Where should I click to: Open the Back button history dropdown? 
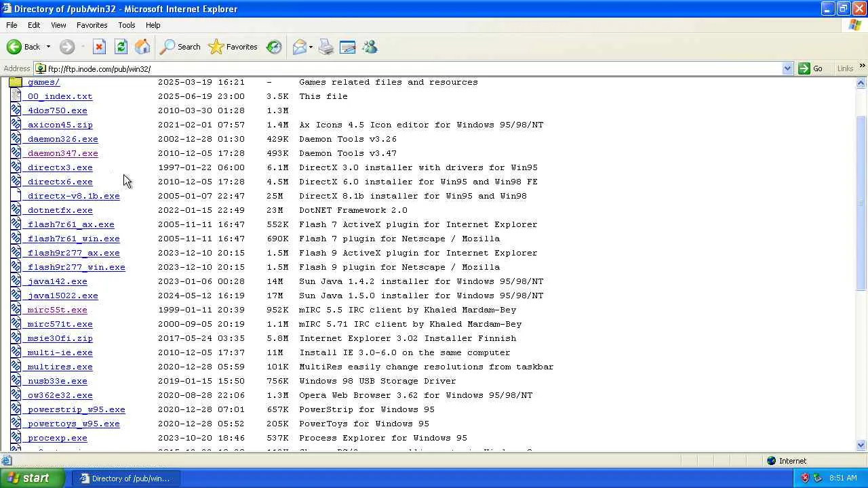point(48,47)
